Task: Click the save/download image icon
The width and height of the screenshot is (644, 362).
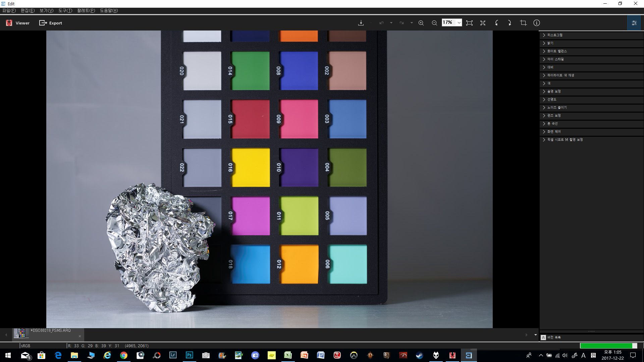Action: [361, 23]
